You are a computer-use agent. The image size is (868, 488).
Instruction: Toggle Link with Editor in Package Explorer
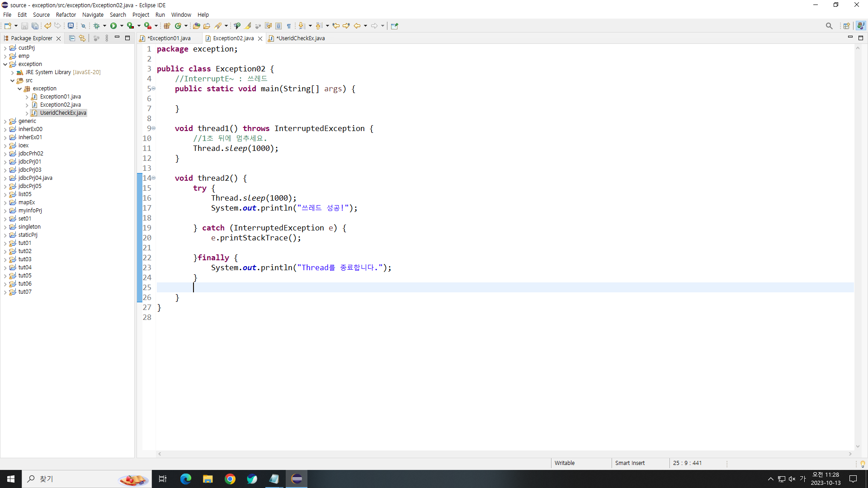tap(82, 38)
